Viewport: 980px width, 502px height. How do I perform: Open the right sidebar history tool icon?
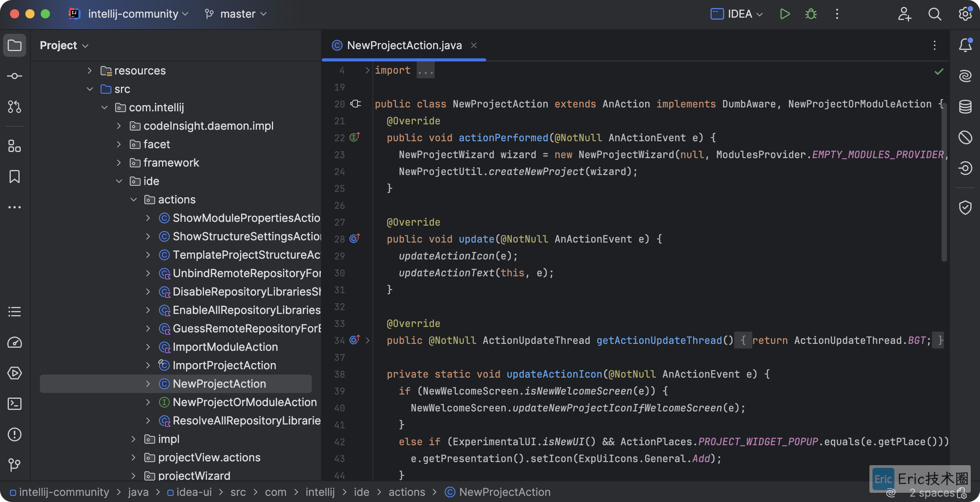pos(965,168)
